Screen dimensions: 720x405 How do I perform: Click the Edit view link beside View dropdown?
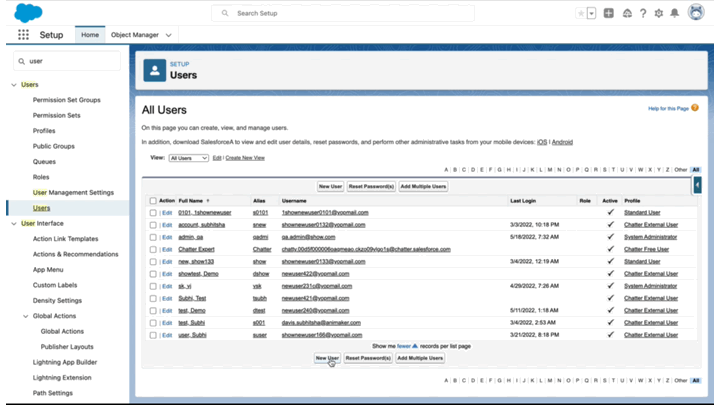(x=217, y=158)
